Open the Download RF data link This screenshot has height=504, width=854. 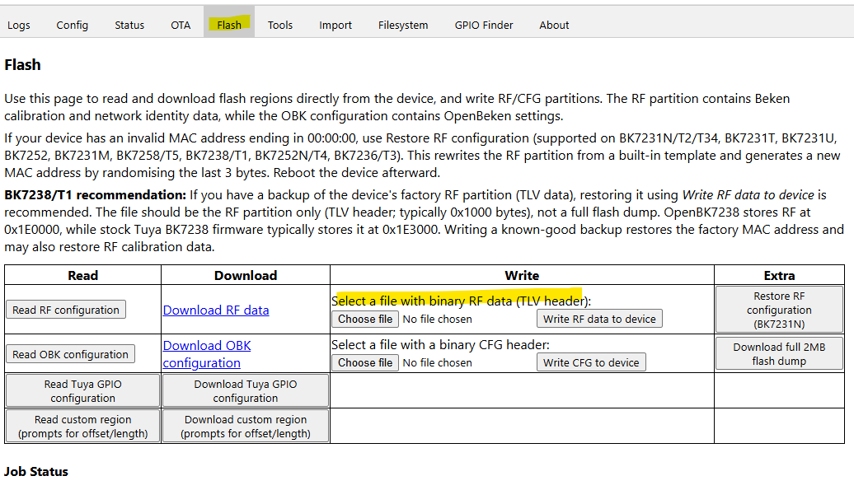coord(216,310)
